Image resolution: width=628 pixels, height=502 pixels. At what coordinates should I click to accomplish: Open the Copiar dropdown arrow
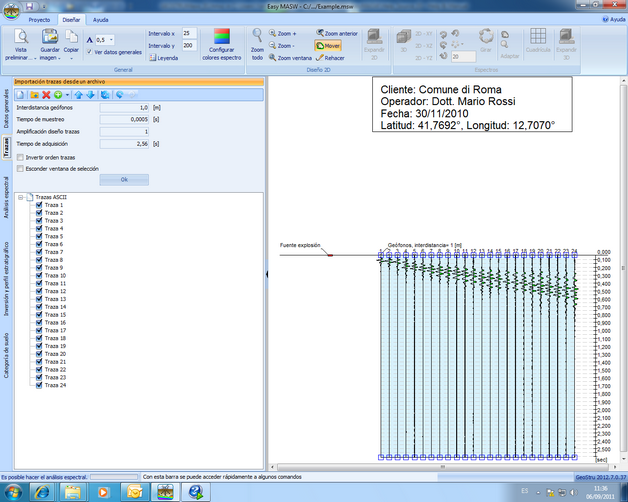(71, 58)
